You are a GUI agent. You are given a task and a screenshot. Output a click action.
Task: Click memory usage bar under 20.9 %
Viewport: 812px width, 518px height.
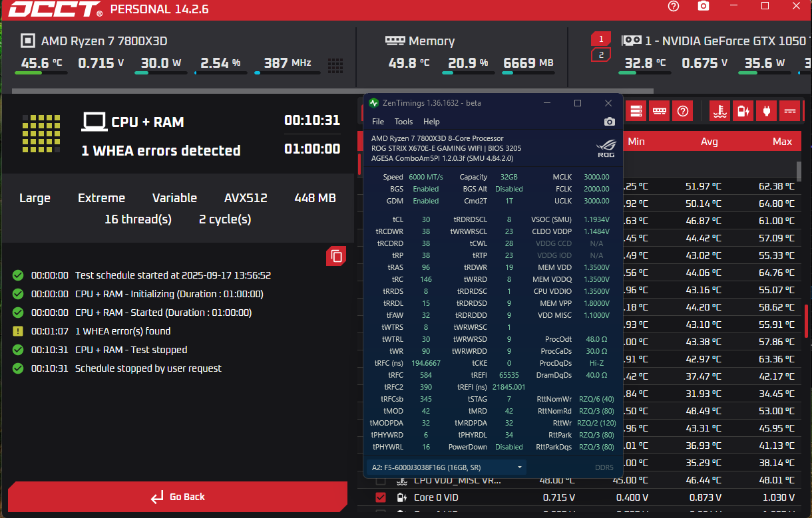pyautogui.click(x=469, y=73)
